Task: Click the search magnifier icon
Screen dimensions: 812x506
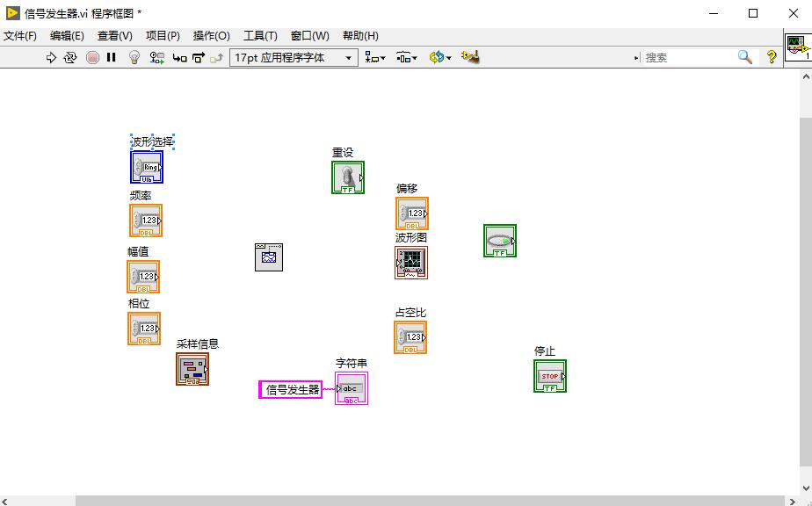Action: pyautogui.click(x=744, y=57)
